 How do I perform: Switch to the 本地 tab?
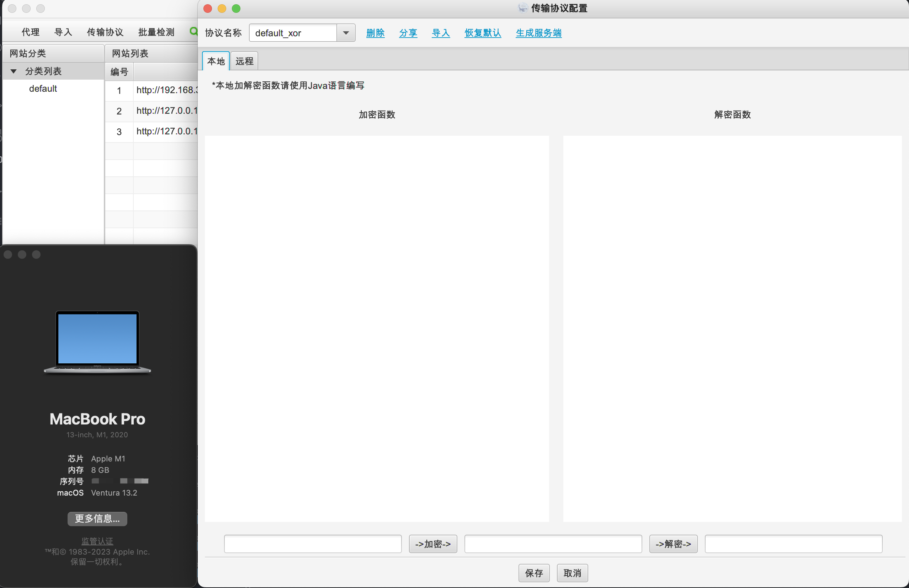tap(216, 60)
